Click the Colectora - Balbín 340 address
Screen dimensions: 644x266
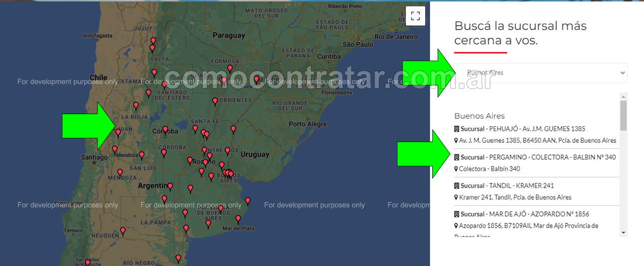490,169
